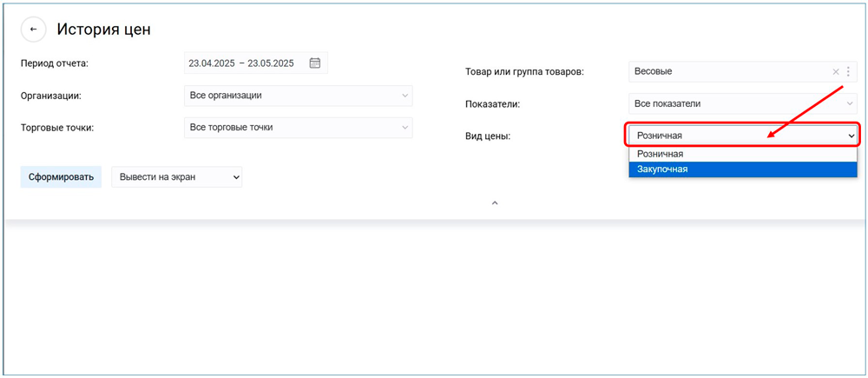
Task: Click the back arrow next to История цен
Action: coord(33,30)
